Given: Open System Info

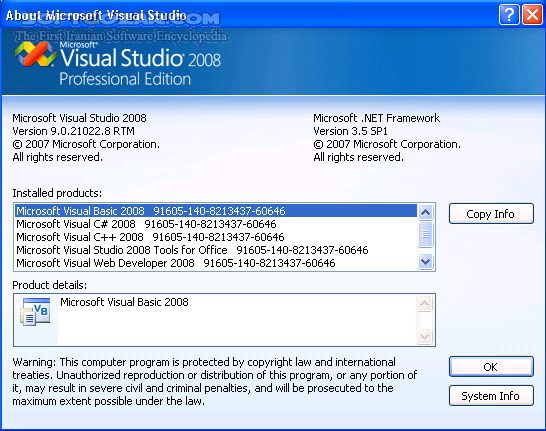Looking at the screenshot, I should click(491, 395).
